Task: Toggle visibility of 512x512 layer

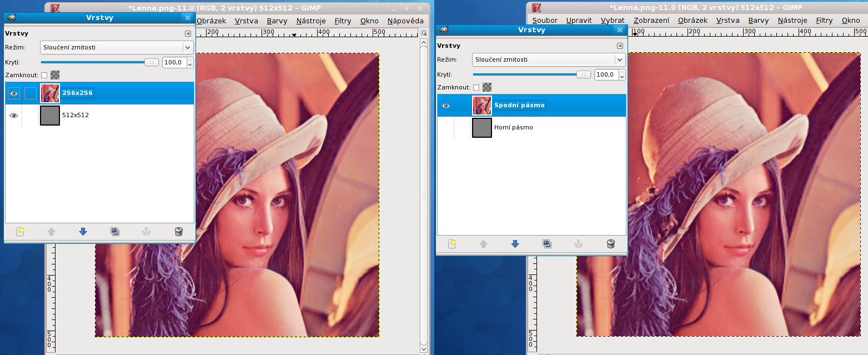Action: 14,116
